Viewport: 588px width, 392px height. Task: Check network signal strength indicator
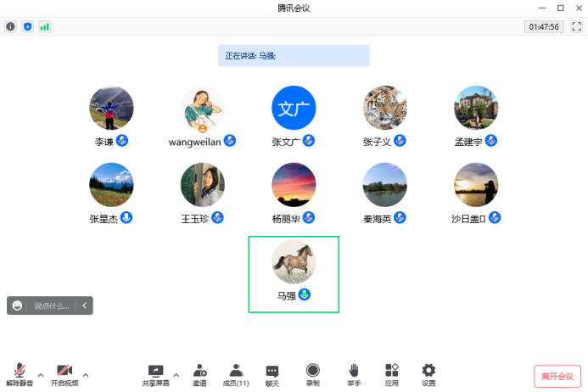click(44, 26)
